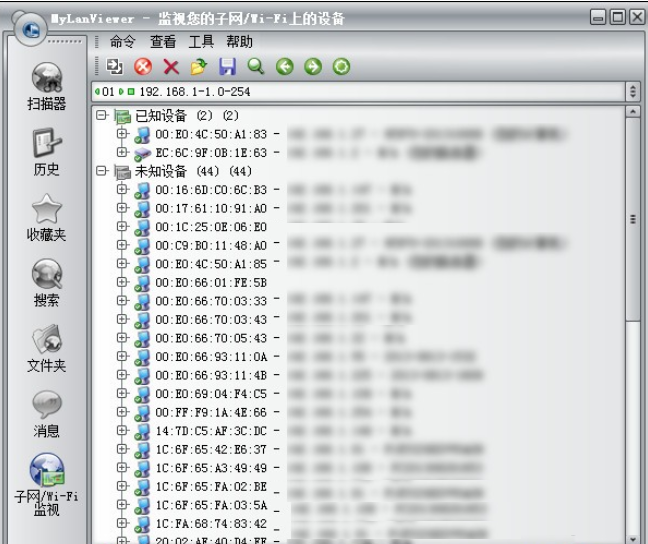Expand device 00:C9:B0:11:48:A0

coord(122,245)
